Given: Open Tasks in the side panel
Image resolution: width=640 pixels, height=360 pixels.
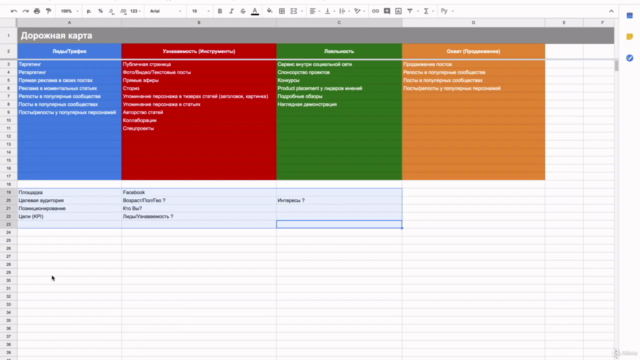Looking at the screenshot, I should pos(629,58).
